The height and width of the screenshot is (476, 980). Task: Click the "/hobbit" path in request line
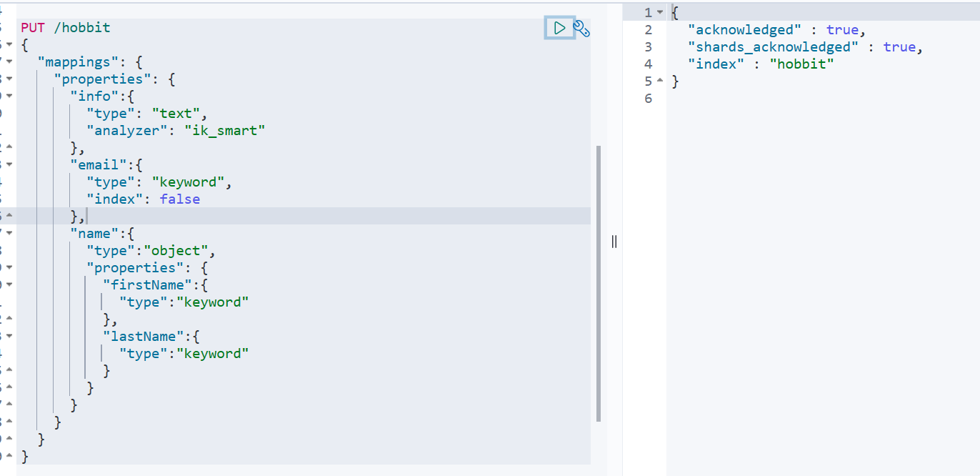click(x=82, y=28)
